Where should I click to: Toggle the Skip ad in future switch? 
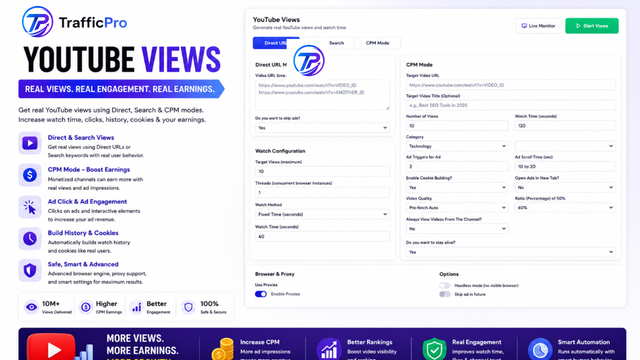[445, 294]
